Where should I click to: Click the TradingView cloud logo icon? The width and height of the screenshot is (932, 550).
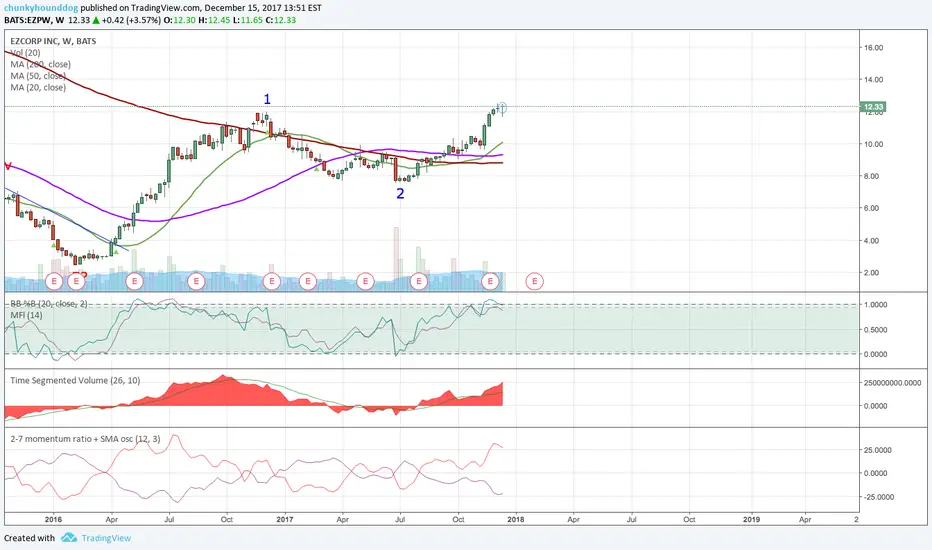pyautogui.click(x=69, y=538)
